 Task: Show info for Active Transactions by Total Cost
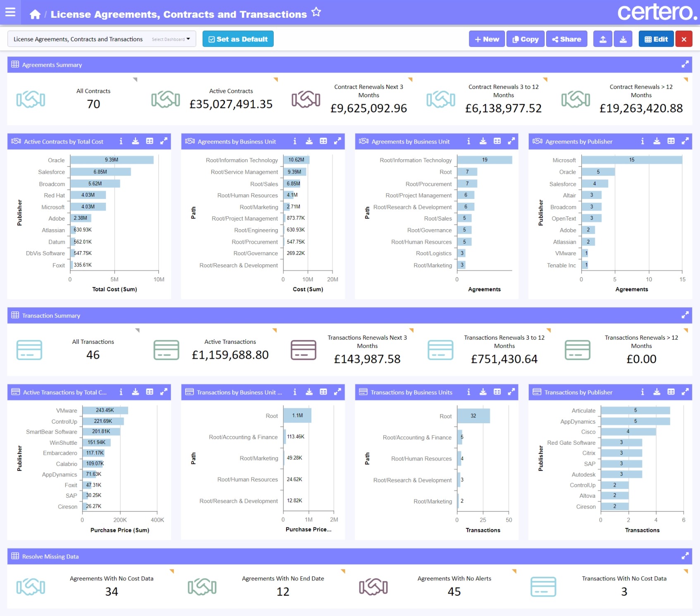coord(121,392)
